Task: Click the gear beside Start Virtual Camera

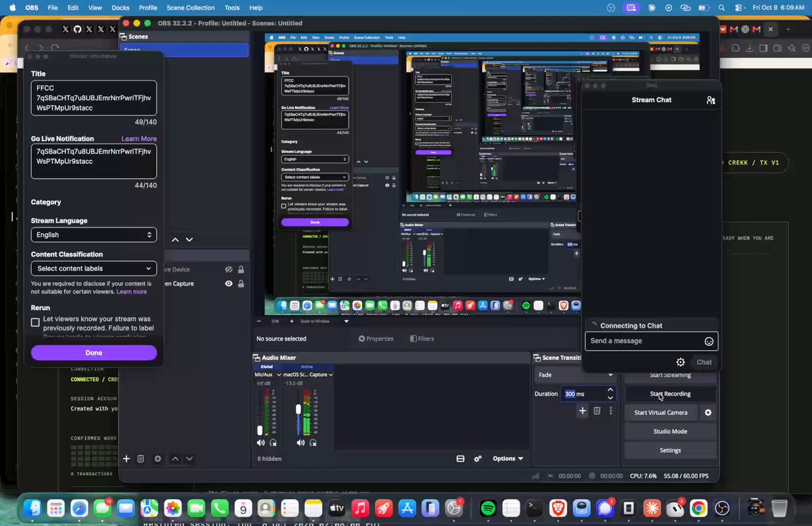Action: (x=708, y=412)
